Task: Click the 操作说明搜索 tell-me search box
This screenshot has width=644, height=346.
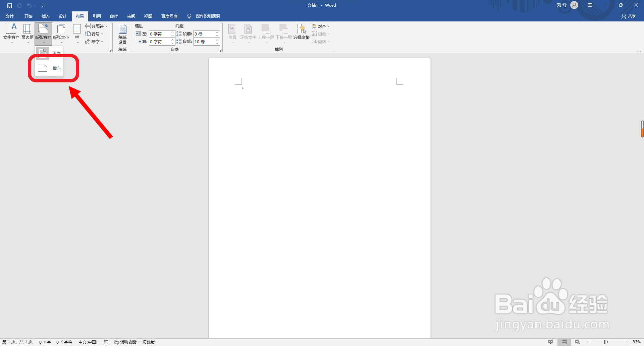Action: pos(204,16)
